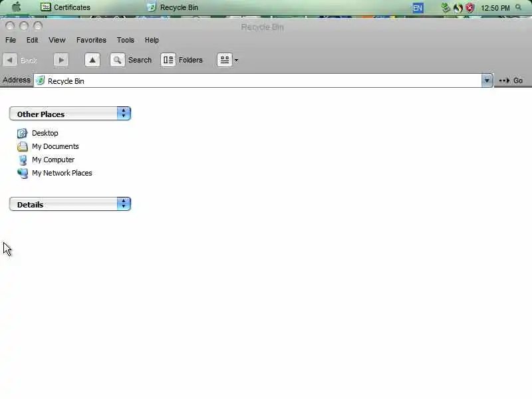Click the My Network Places icon

(x=23, y=173)
